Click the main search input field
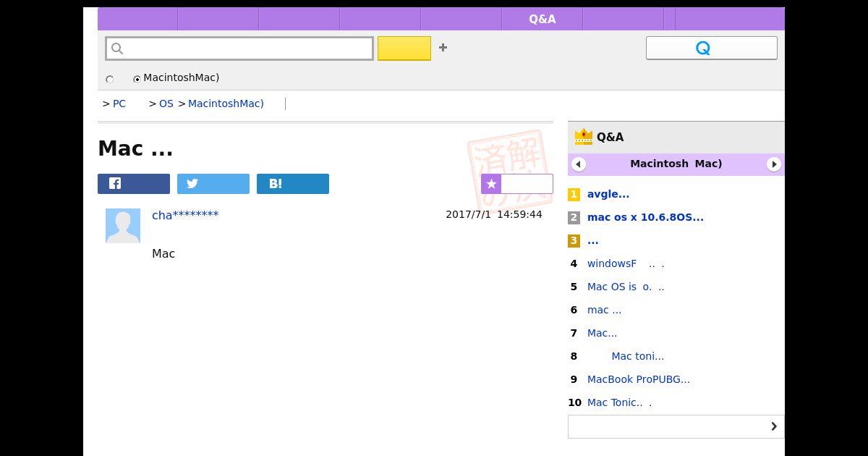Screen dimensions: 868x456 [239, 48]
